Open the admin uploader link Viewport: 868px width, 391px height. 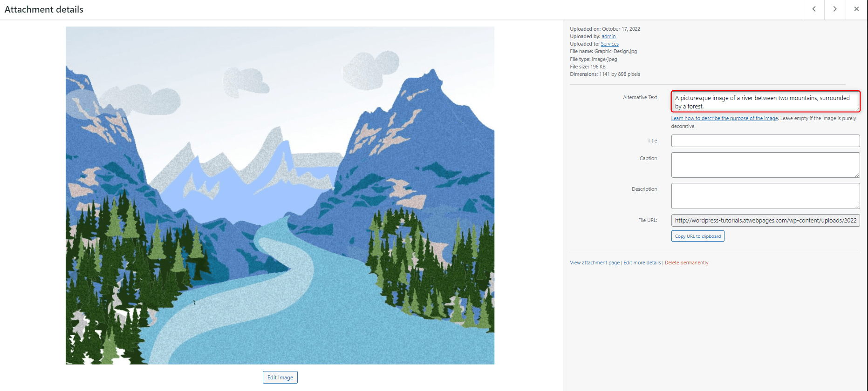tap(608, 36)
